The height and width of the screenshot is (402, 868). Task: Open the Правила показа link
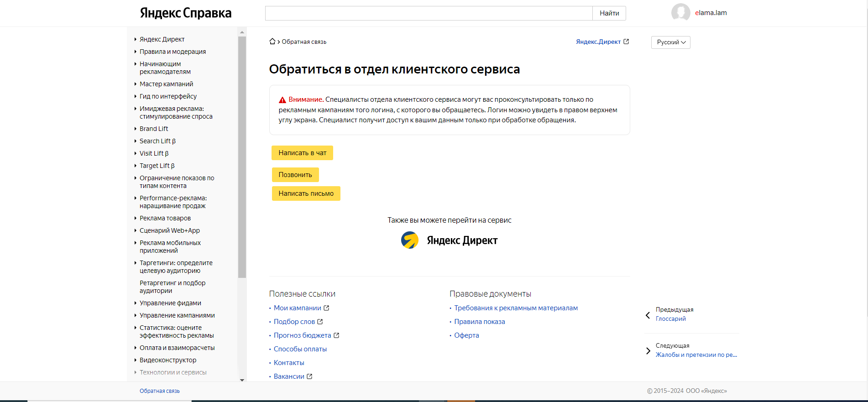click(x=480, y=322)
